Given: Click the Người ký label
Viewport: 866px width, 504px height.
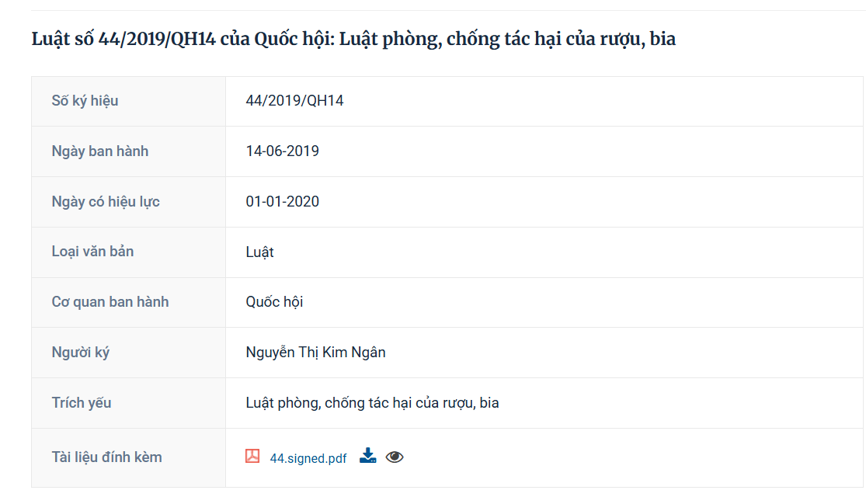Looking at the screenshot, I should (81, 353).
